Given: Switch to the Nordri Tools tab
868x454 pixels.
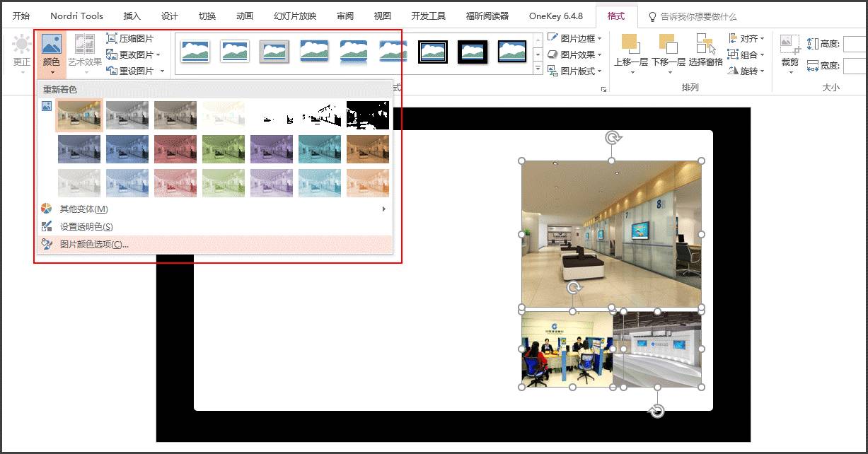Looking at the screenshot, I should pos(76,16).
